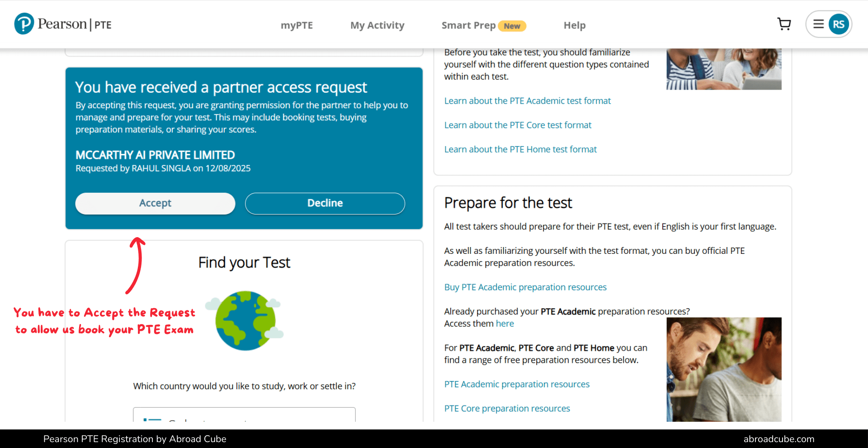Viewport: 868px width, 448px height.
Task: Open the My Activity menu
Action: [377, 25]
